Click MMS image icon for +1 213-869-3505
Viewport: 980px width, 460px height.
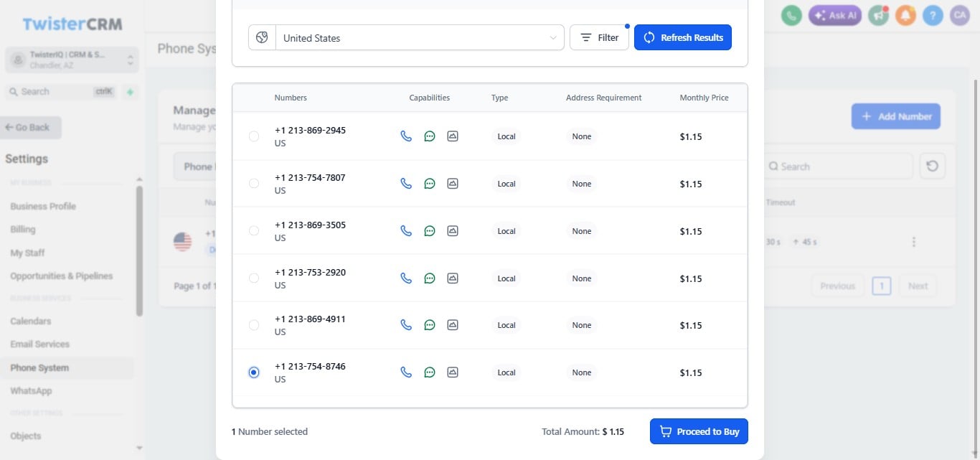click(x=453, y=230)
